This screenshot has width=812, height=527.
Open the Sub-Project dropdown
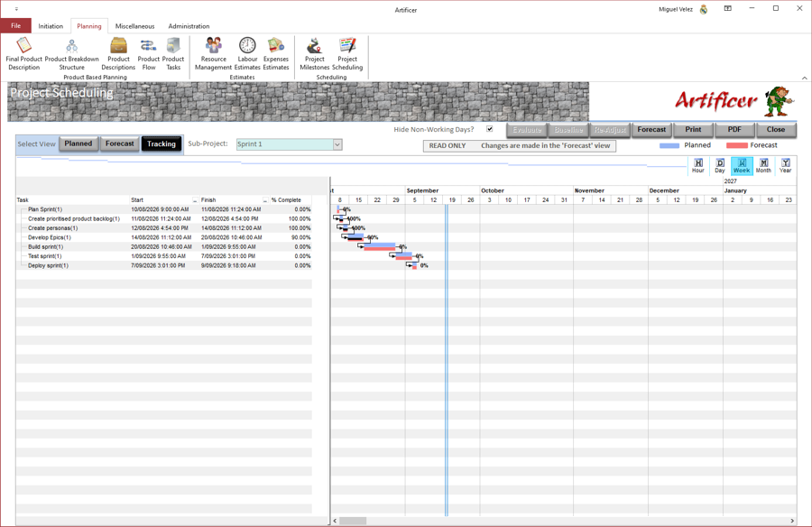point(337,144)
